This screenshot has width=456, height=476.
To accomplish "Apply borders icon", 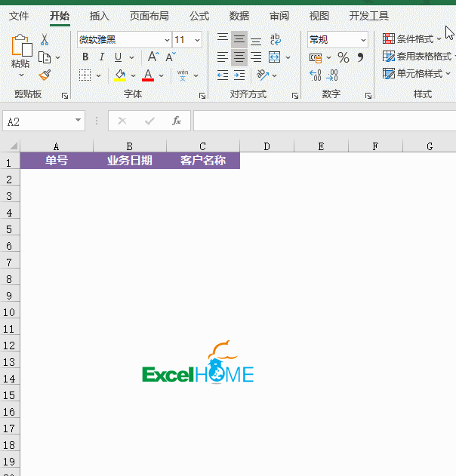I will pos(85,75).
